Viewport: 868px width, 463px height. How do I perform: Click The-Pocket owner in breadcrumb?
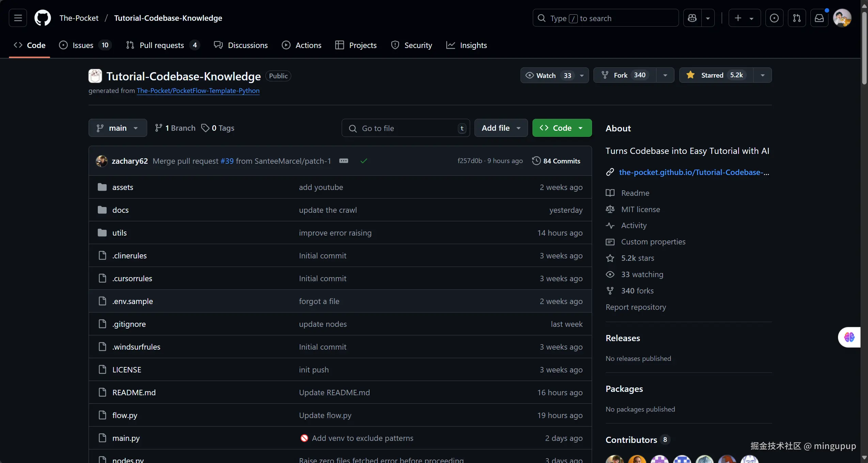coord(79,18)
